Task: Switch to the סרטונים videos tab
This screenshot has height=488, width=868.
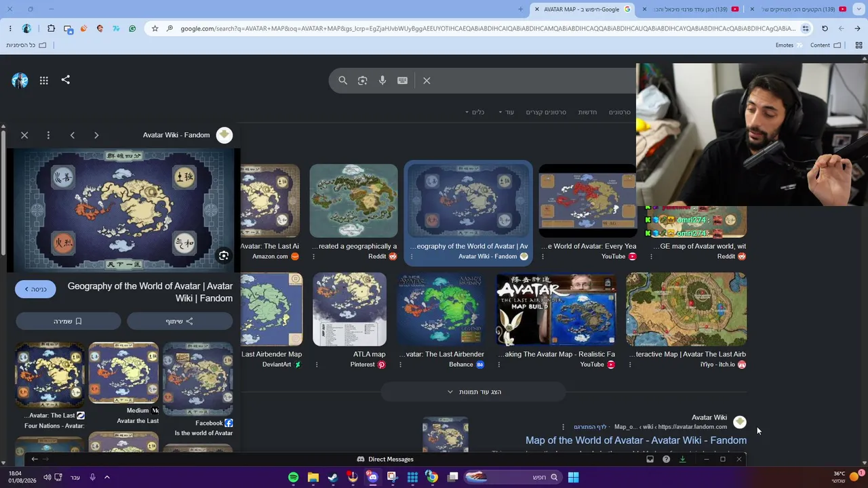Action: coord(620,112)
